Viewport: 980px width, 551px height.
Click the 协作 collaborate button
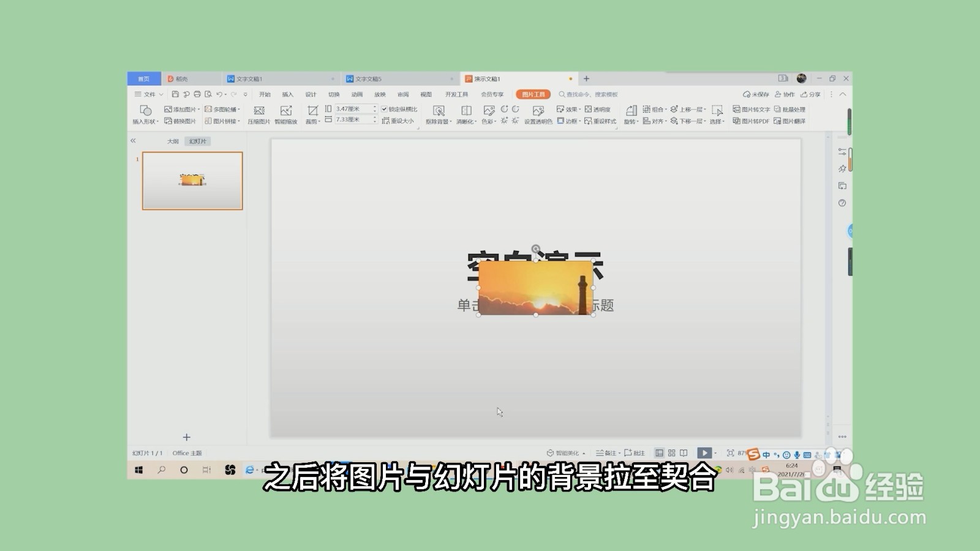[785, 94]
